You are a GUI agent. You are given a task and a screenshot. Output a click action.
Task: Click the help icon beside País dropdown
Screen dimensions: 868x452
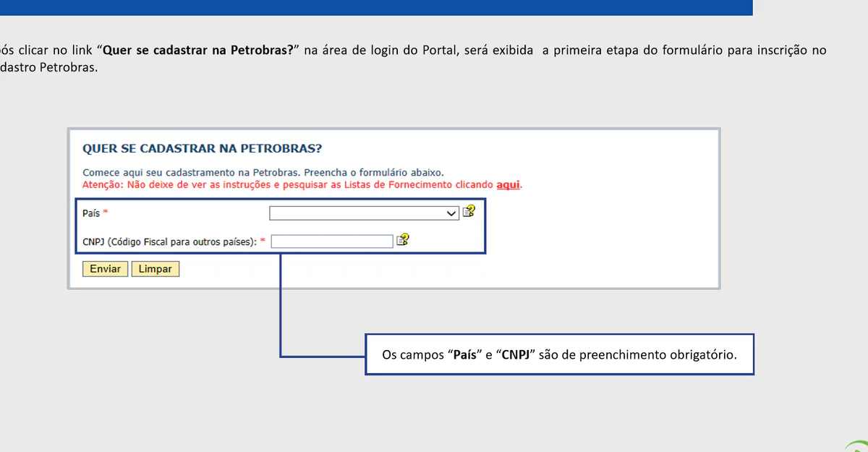coord(469,212)
